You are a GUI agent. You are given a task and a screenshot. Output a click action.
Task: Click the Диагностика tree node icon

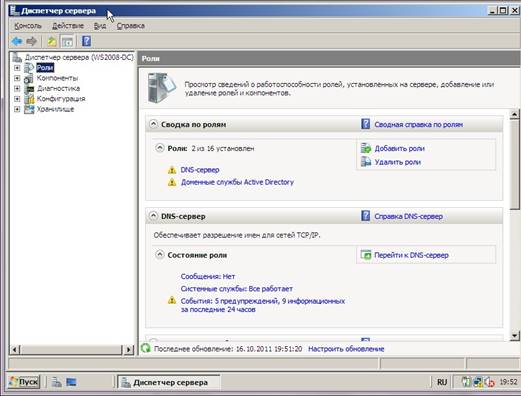(29, 89)
